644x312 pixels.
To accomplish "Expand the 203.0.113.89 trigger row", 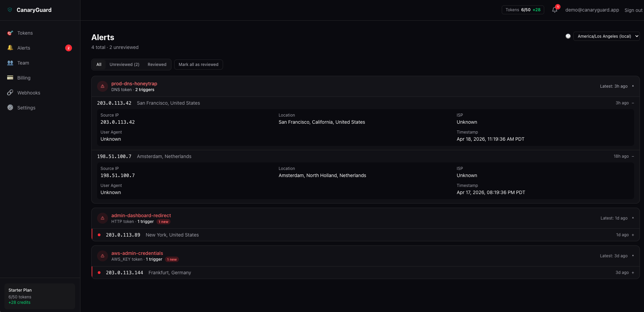I will coord(633,235).
